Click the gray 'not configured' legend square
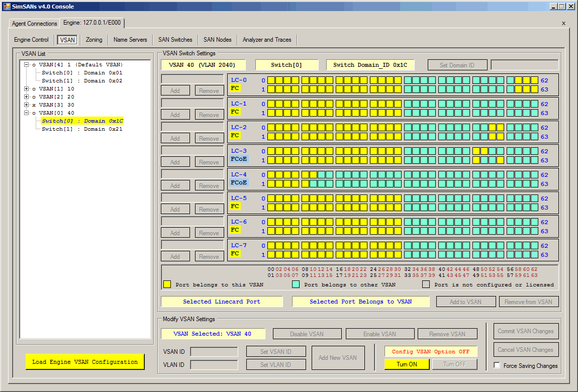 click(x=426, y=284)
